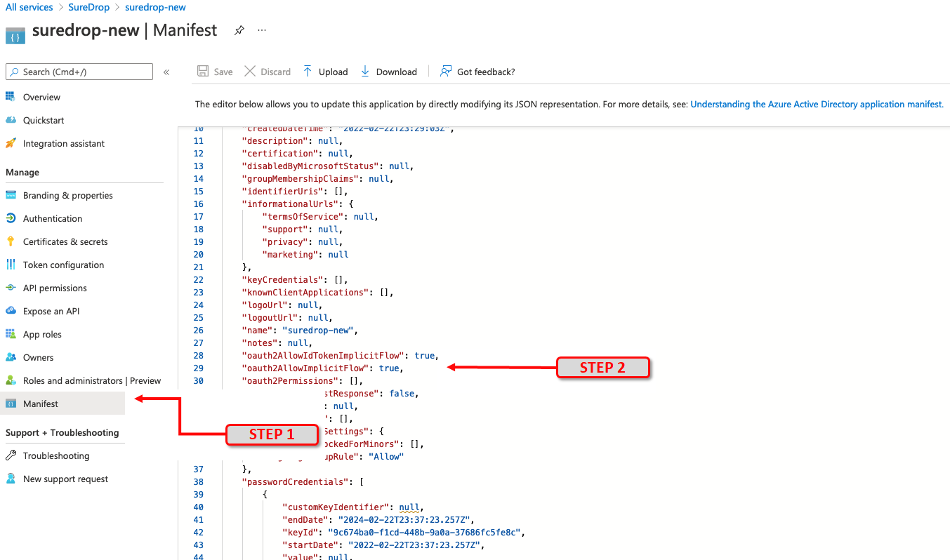The image size is (950, 560).
Task: Open App roles in sidebar
Action: pos(42,334)
